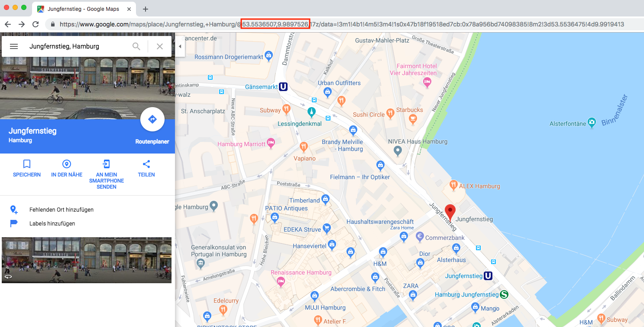Open the Street View thumbnail at bottom
The image size is (644, 327).
[x=87, y=260]
